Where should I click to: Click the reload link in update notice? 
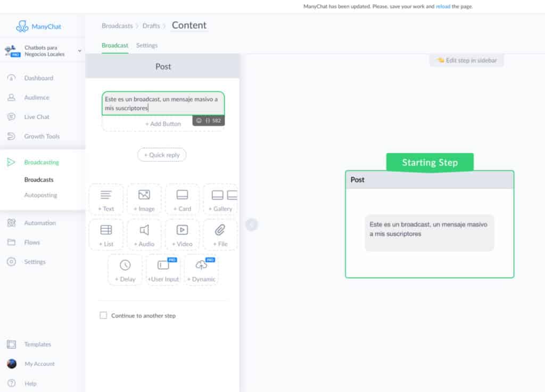point(443,6)
